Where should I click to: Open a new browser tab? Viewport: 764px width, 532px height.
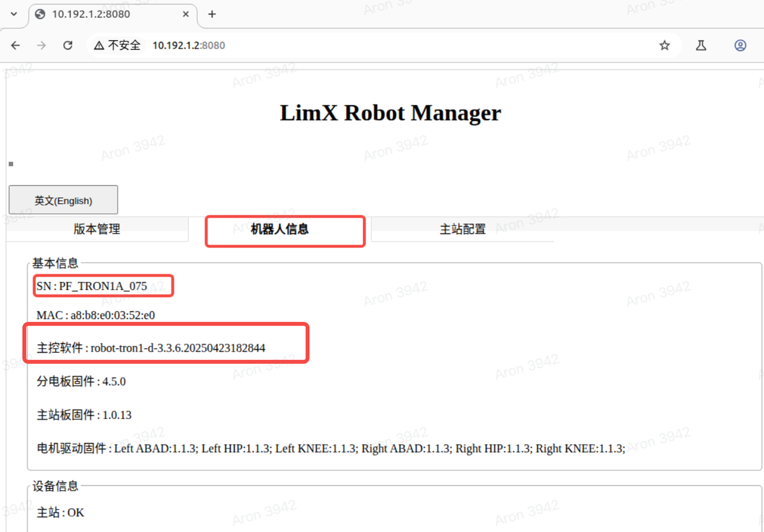(x=212, y=14)
